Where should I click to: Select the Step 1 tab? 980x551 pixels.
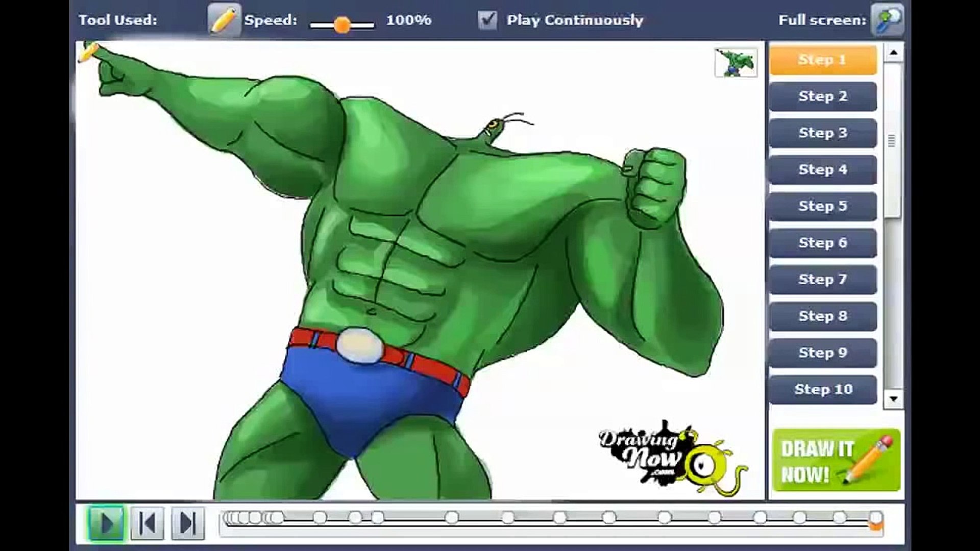coord(823,60)
